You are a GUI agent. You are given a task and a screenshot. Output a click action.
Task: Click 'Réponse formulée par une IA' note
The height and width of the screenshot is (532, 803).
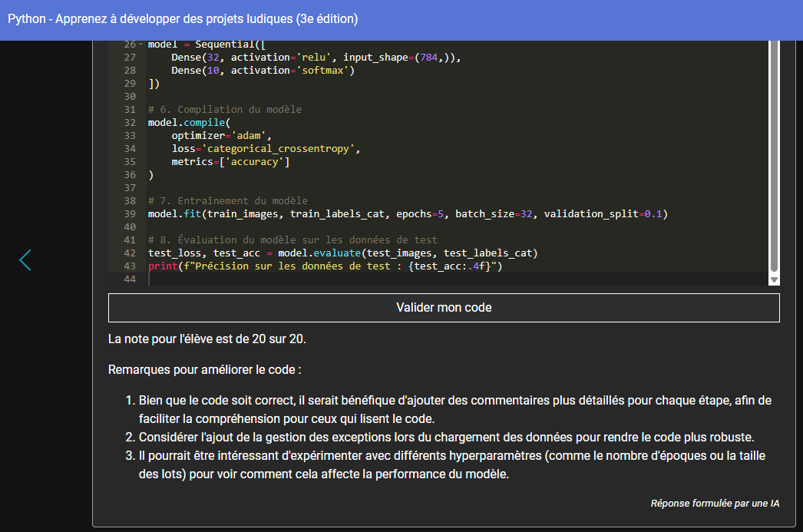coord(715,504)
